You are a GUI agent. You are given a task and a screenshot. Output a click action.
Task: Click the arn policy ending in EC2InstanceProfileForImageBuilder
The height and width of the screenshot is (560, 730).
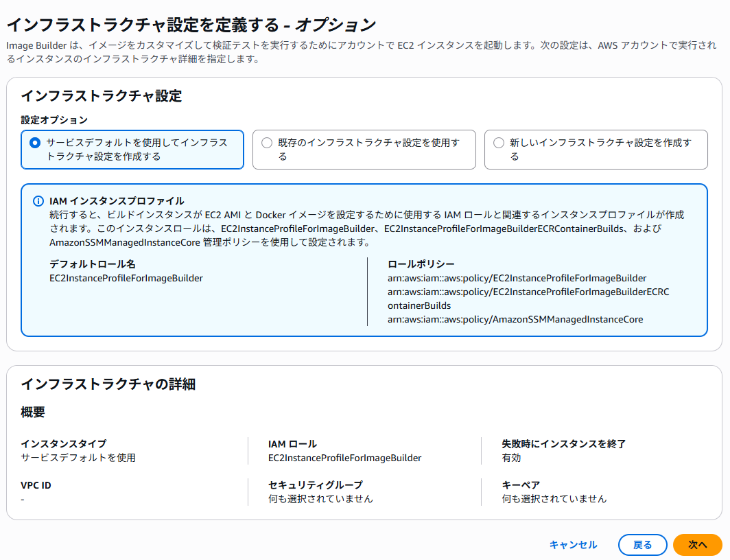(517, 278)
